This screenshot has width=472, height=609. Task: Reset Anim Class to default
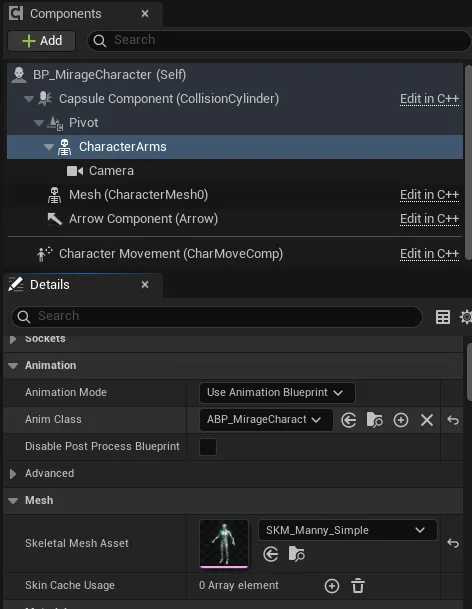pyautogui.click(x=453, y=420)
